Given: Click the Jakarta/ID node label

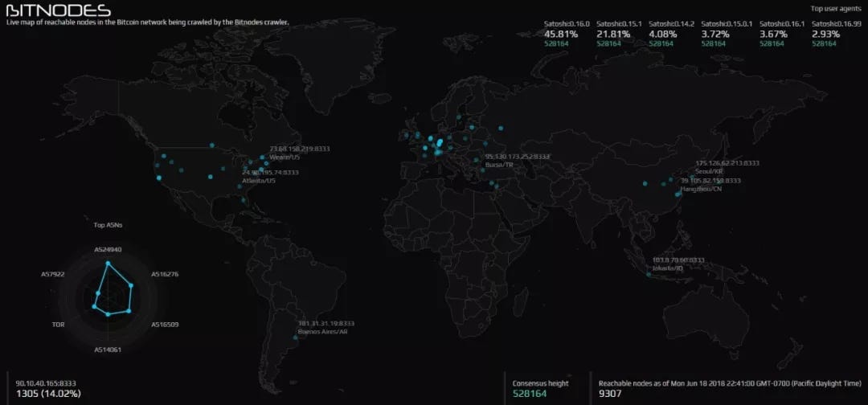Looking at the screenshot, I should [x=668, y=268].
